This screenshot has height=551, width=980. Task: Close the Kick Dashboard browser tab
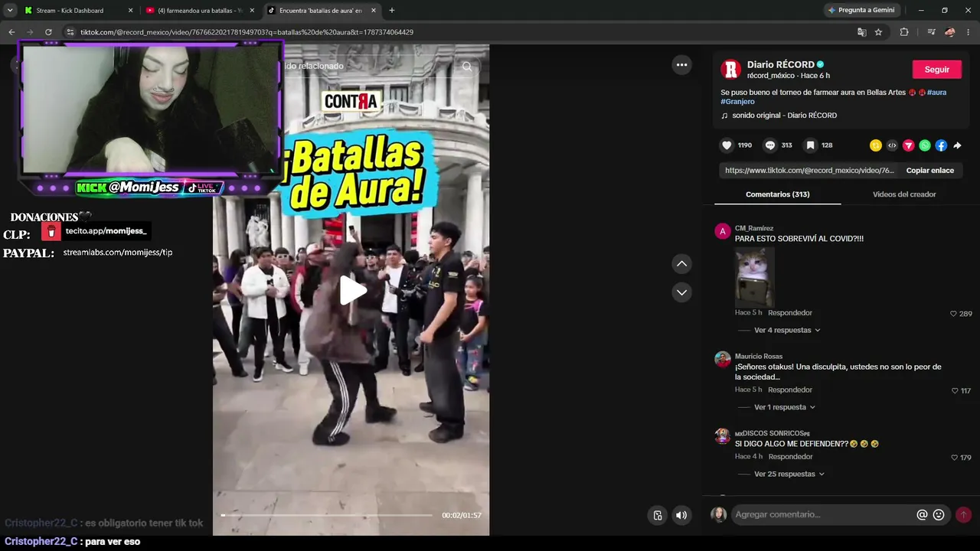pyautogui.click(x=130, y=11)
